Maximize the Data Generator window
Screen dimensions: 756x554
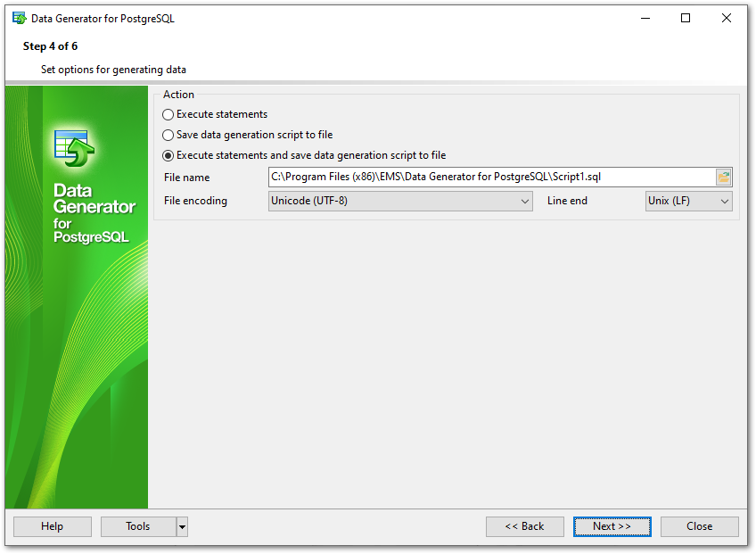[685, 19]
